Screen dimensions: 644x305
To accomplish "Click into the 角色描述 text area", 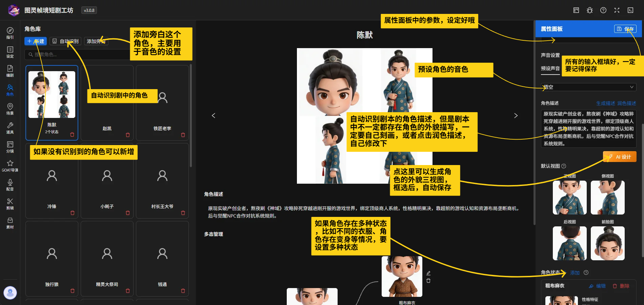I will tap(589, 128).
